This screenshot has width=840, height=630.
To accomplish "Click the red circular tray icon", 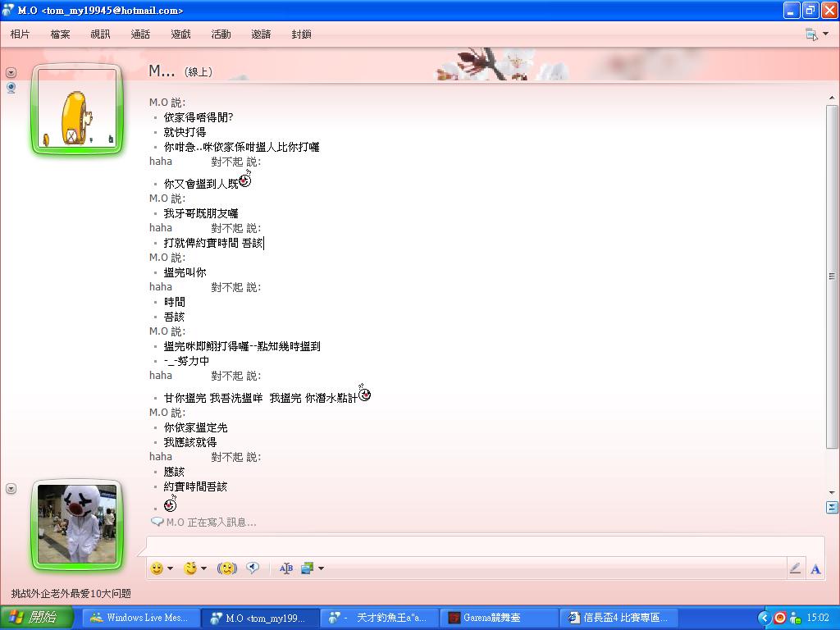I will pyautogui.click(x=780, y=618).
